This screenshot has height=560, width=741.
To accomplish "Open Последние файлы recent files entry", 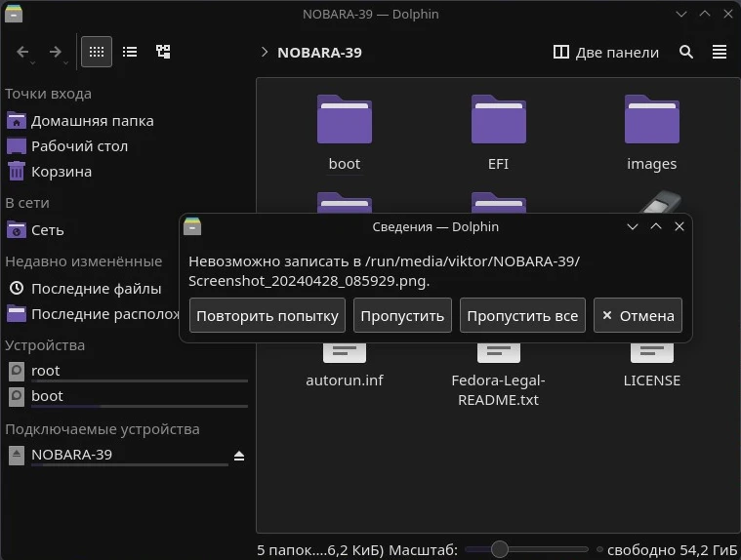I will tap(96, 289).
